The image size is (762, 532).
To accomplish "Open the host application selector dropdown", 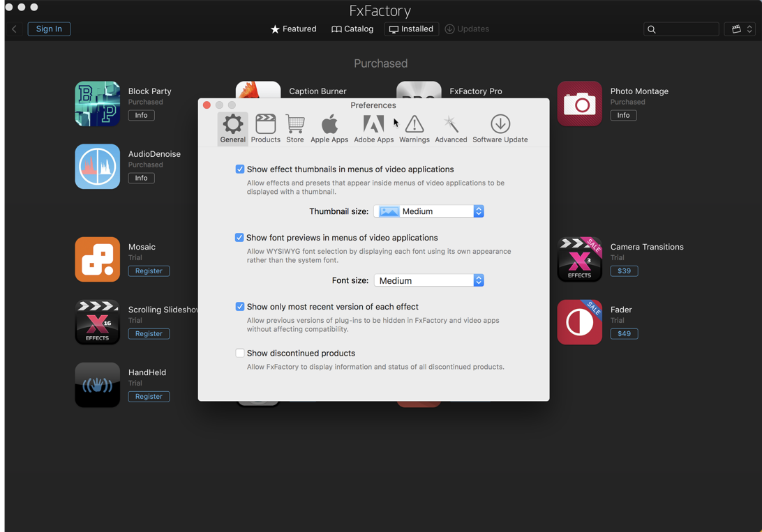I will (x=740, y=29).
